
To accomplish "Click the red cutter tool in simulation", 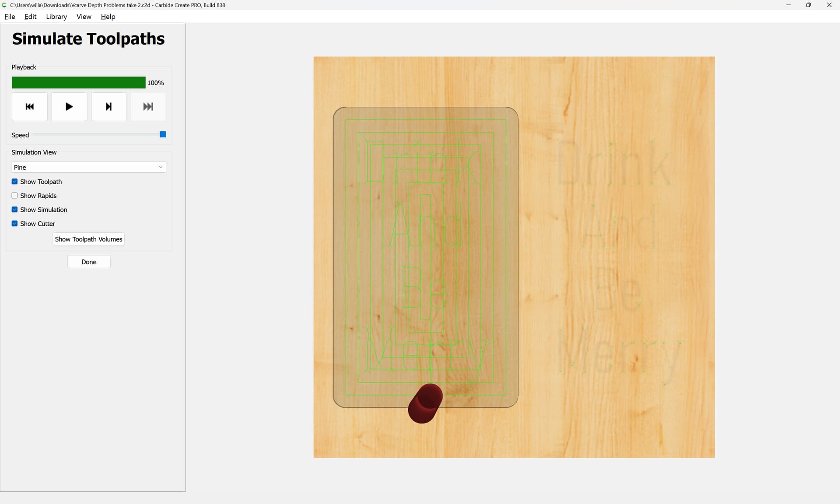I will pos(425,403).
